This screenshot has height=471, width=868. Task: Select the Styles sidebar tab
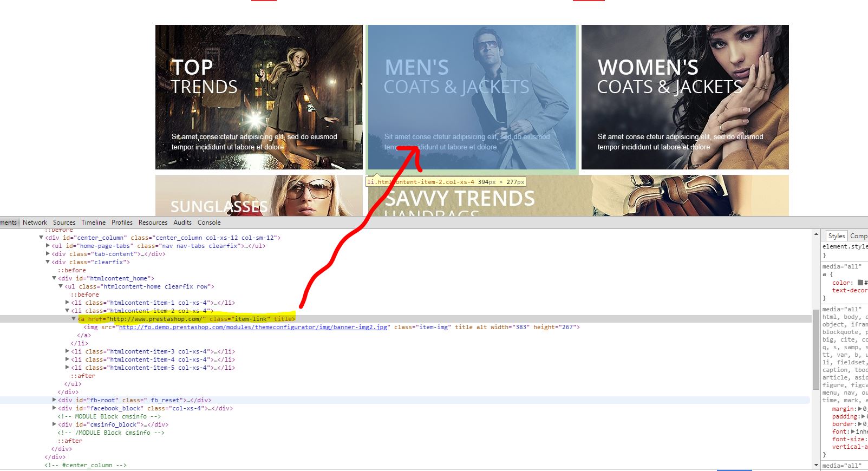pyautogui.click(x=836, y=236)
